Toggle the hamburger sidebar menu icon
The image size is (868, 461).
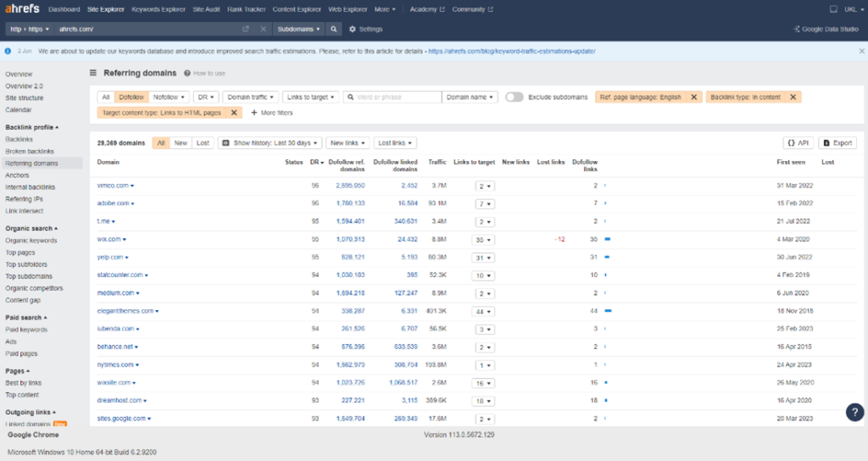(93, 73)
